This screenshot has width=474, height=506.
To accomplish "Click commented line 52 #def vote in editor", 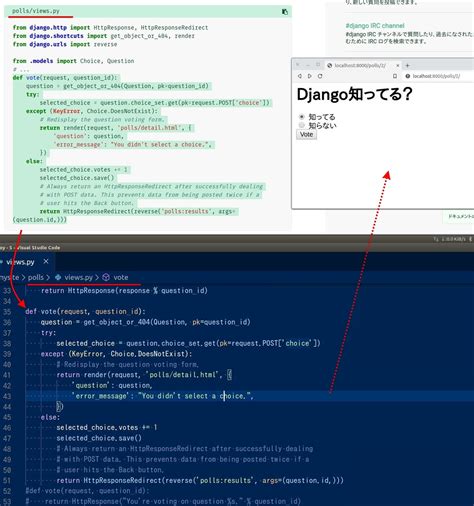I will (87, 491).
